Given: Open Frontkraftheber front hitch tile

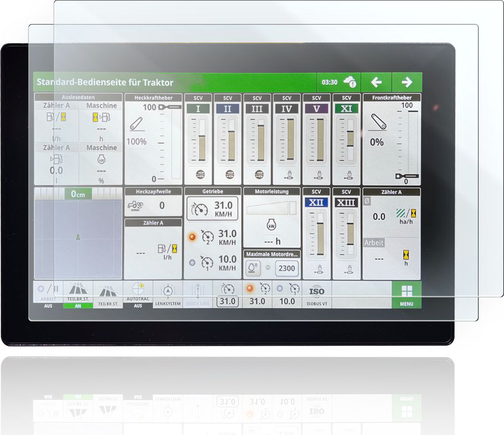Looking at the screenshot, I should pyautogui.click(x=391, y=139).
